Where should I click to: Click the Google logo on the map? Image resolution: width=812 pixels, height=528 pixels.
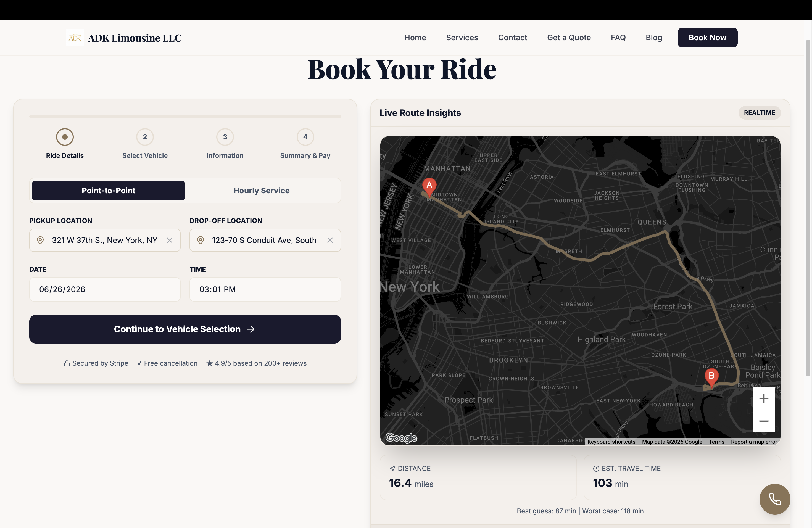click(x=401, y=438)
